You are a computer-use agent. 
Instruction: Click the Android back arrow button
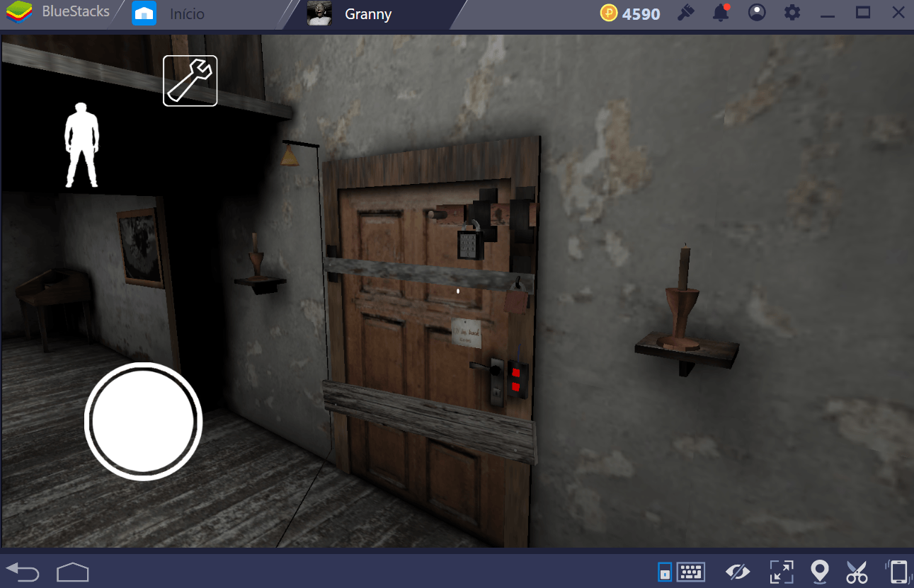tap(23, 571)
